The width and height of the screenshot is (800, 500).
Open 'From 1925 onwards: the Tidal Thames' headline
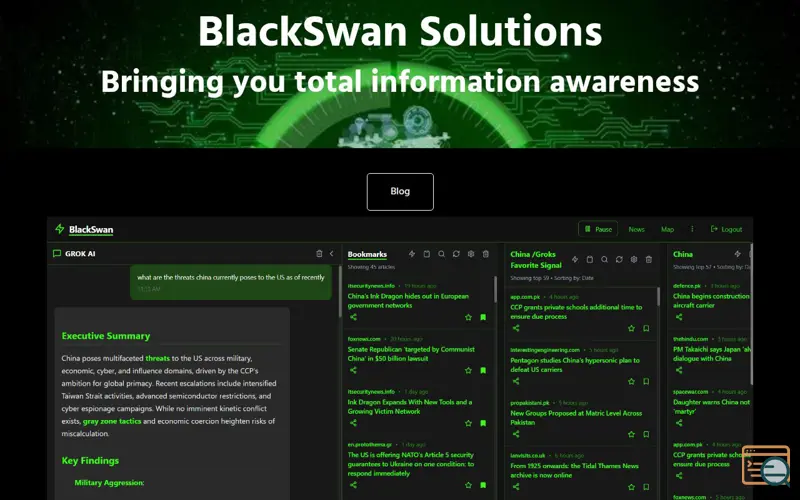pos(574,470)
